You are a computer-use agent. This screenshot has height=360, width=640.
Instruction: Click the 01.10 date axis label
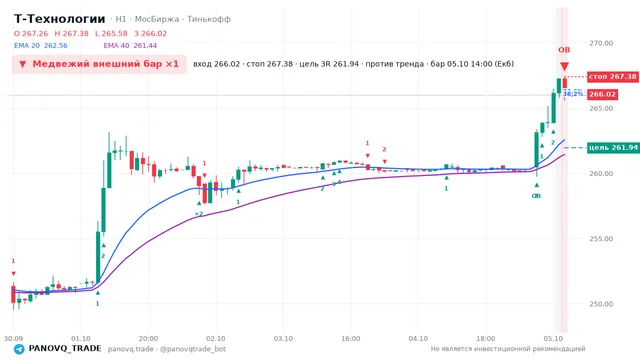pyautogui.click(x=81, y=339)
